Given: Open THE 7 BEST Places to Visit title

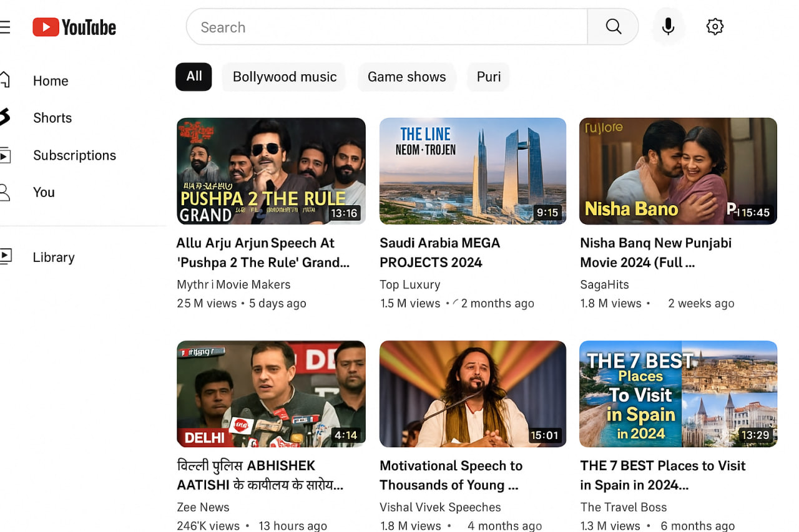Looking at the screenshot, I should pos(662,475).
